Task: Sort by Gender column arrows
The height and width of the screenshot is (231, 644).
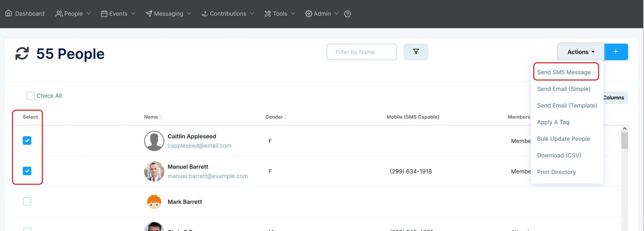Action: pyautogui.click(x=286, y=117)
